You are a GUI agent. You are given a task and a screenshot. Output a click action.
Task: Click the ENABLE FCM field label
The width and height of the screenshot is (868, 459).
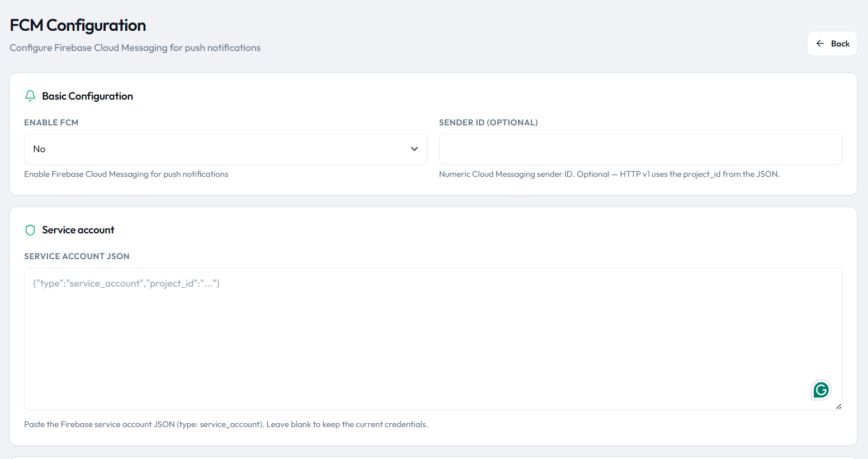(x=51, y=123)
